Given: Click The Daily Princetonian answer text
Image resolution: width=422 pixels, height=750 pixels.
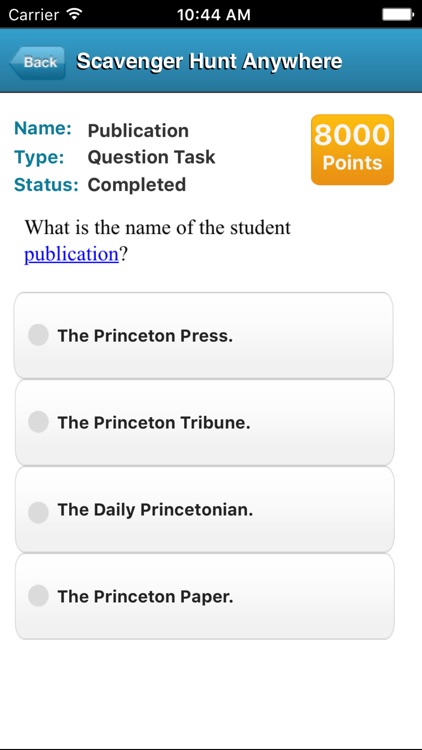Looking at the screenshot, I should (155, 510).
